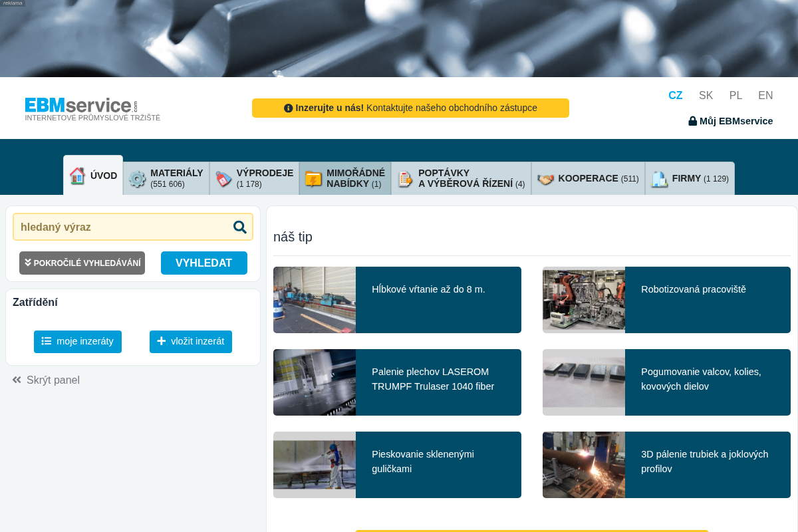Click the ÚVOD house icon

click(x=77, y=176)
